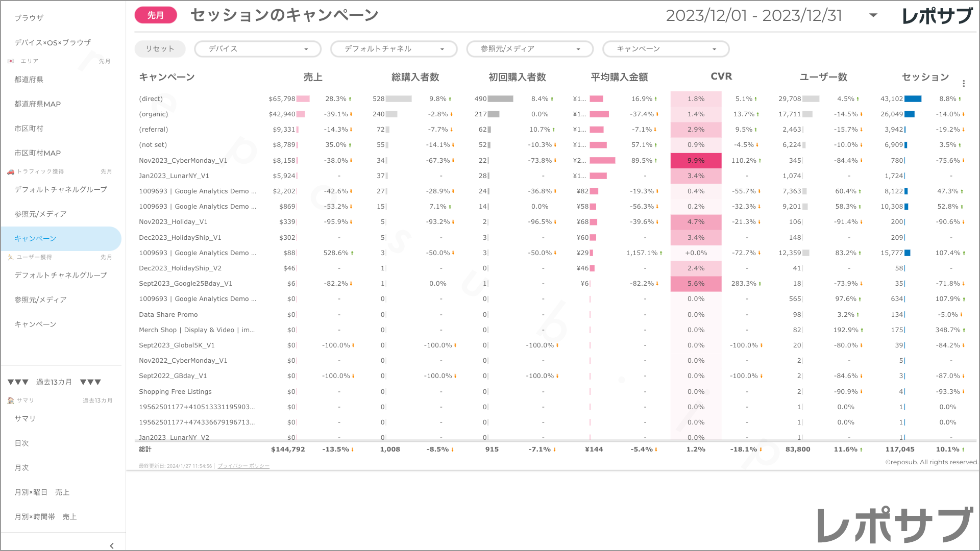Expand the デフォルトチャネル filter dropdown
The width and height of the screenshot is (980, 551).
click(x=394, y=49)
